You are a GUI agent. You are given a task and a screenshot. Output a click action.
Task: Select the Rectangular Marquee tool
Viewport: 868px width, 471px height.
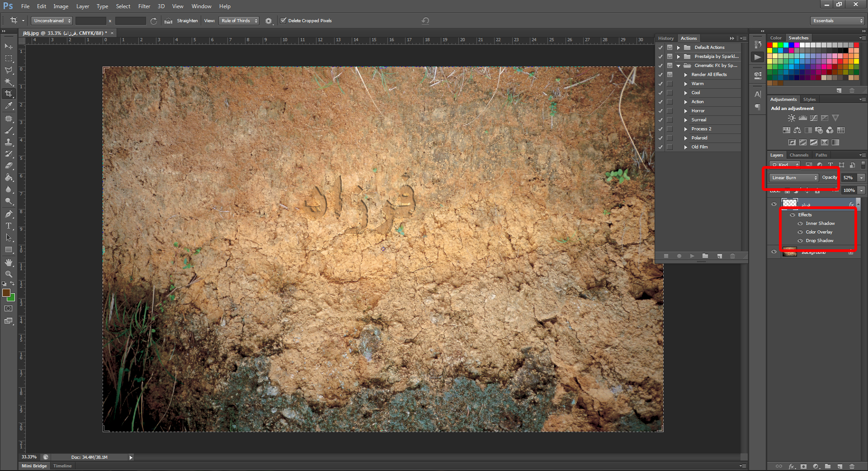pos(9,58)
